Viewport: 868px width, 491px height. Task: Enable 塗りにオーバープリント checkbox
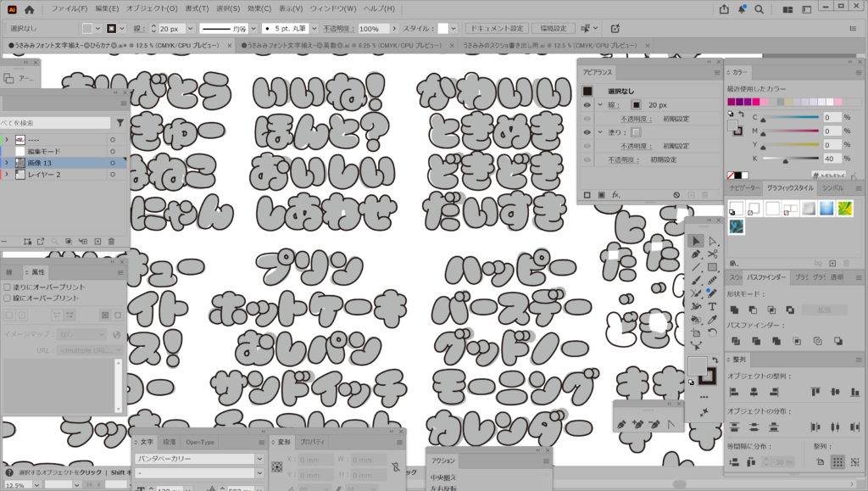click(x=8, y=287)
